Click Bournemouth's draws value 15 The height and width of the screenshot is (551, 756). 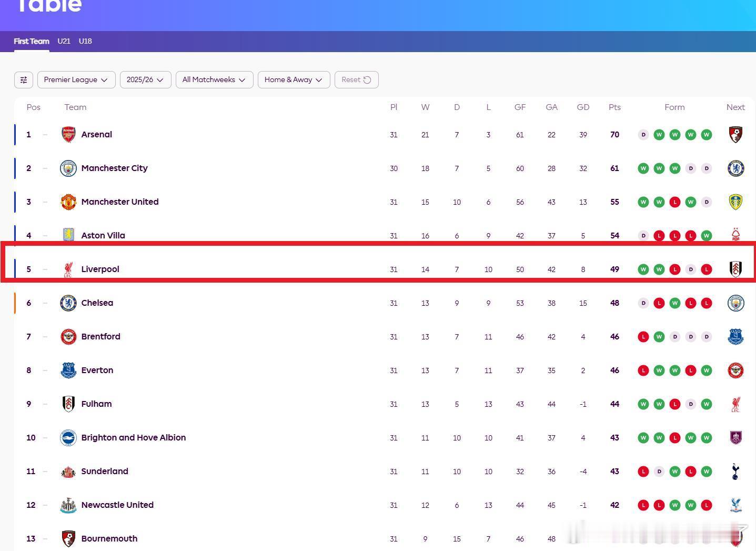[457, 539]
